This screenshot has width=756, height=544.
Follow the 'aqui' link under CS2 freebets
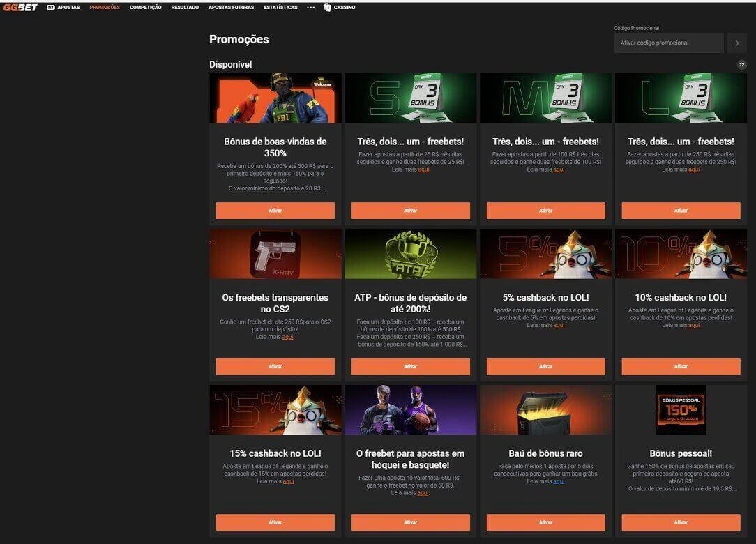click(288, 337)
